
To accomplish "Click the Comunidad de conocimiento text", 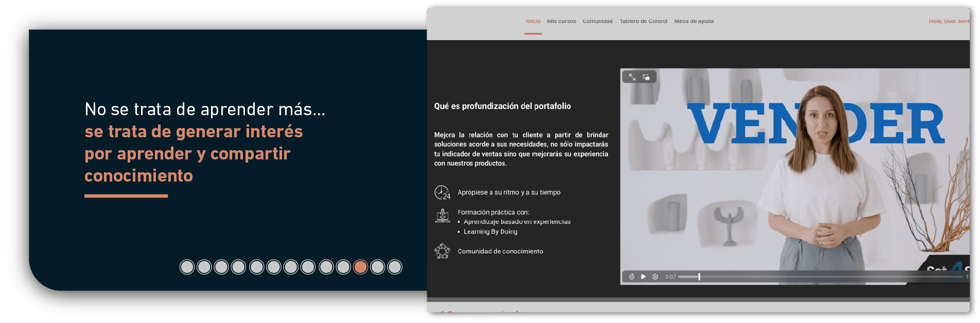I will tap(500, 252).
